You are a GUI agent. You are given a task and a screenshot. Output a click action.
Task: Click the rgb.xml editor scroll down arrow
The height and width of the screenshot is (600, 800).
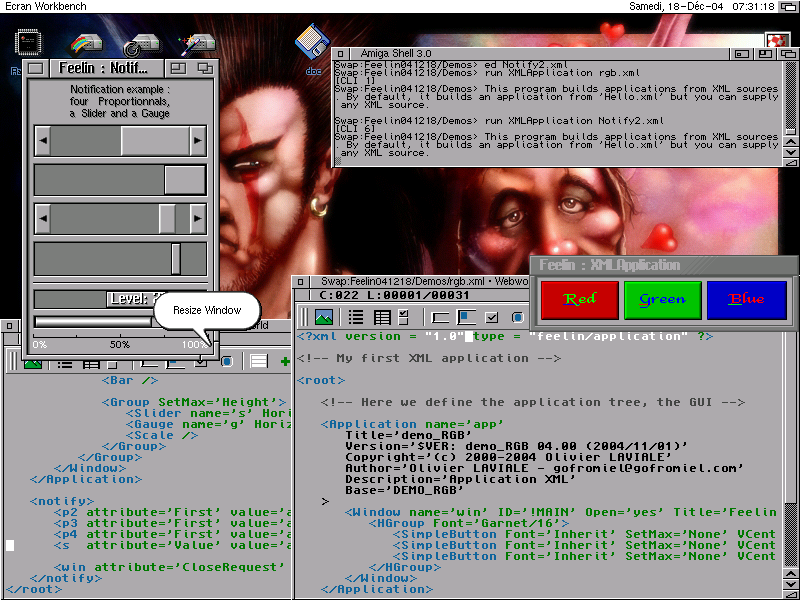791,584
